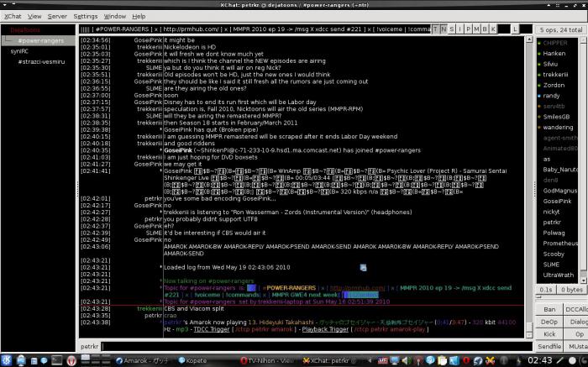
Task: Select user Hanken in user list
Action: 554,54
